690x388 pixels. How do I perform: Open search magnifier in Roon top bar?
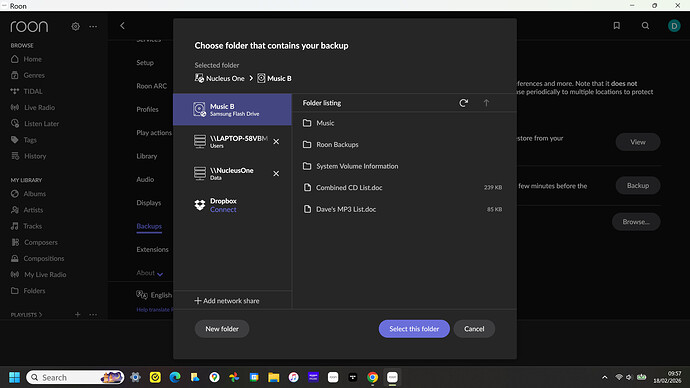click(x=645, y=26)
